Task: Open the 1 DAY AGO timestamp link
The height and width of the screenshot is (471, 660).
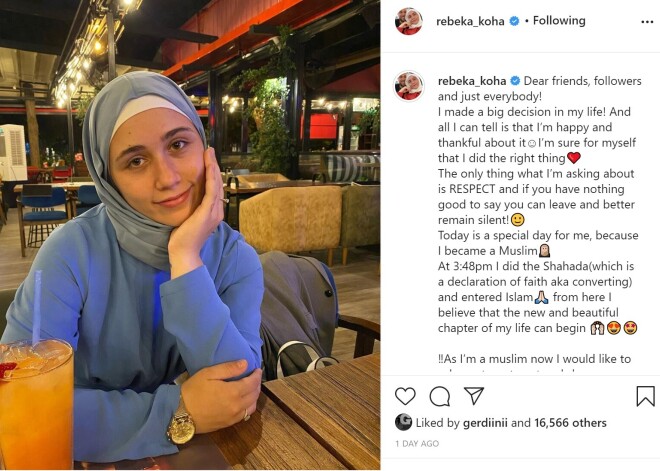Action: [417, 444]
